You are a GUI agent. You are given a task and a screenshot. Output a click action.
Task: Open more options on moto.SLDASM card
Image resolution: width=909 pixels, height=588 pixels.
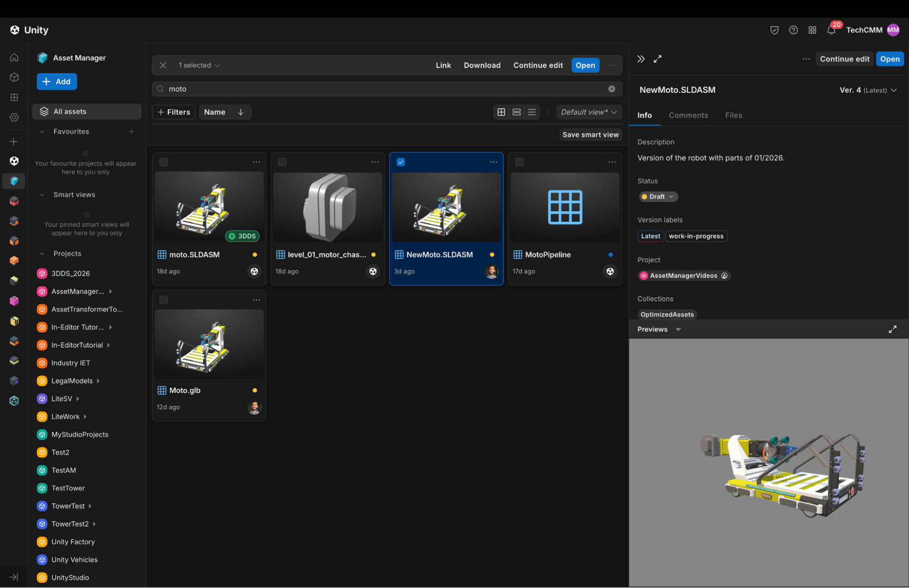pos(256,162)
